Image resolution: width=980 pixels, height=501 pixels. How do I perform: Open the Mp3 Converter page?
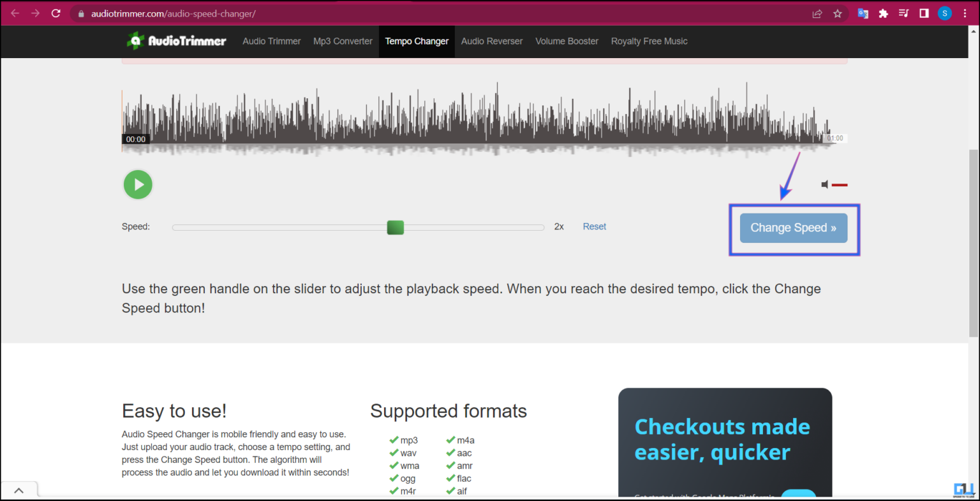343,41
